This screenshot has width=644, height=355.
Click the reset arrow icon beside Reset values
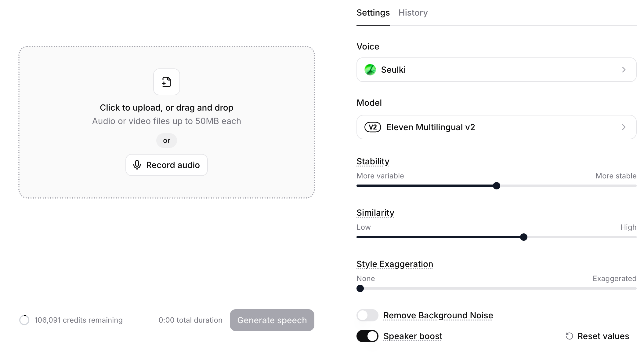[569, 336]
